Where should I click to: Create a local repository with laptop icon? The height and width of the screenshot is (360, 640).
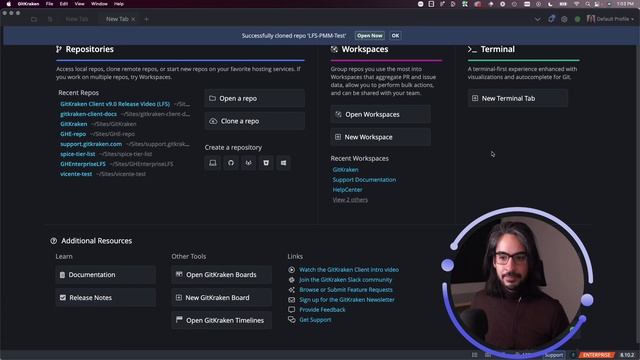coord(213,163)
